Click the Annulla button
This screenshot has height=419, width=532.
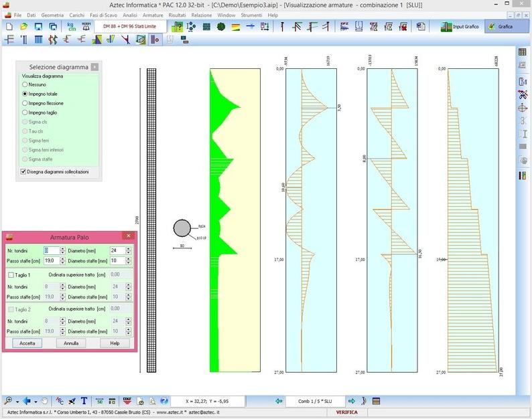(x=71, y=343)
